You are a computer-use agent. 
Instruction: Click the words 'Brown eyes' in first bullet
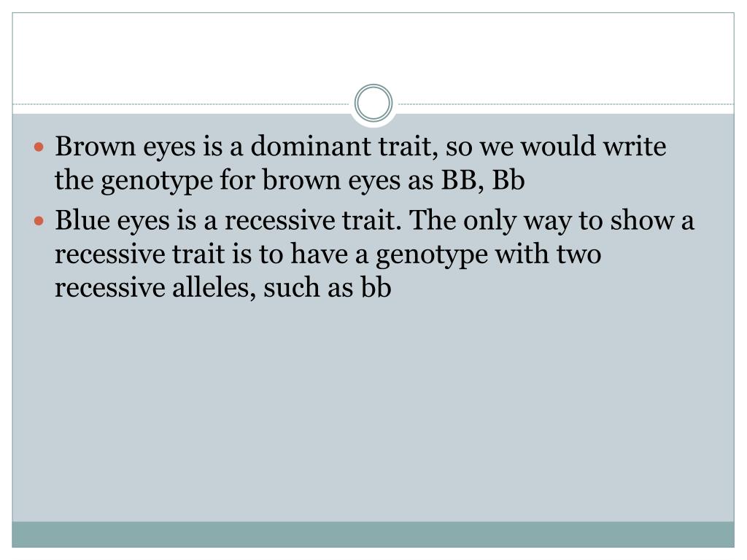(125, 147)
